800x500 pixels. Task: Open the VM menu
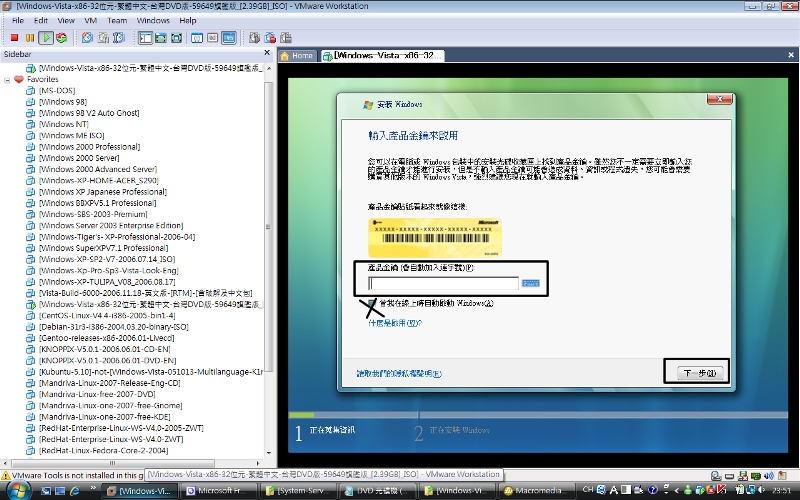(91, 20)
